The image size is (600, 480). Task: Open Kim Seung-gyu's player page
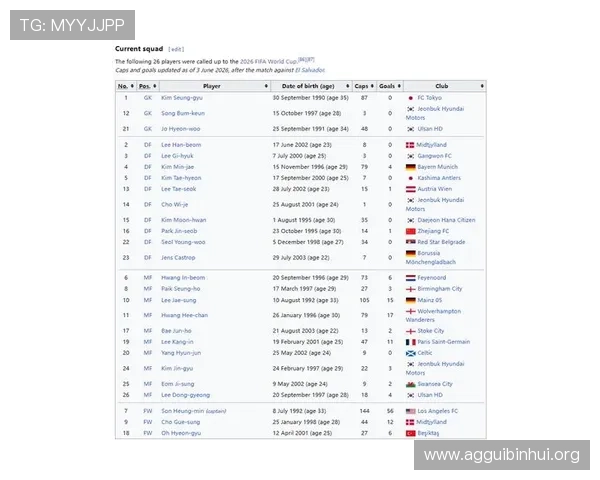tap(182, 98)
